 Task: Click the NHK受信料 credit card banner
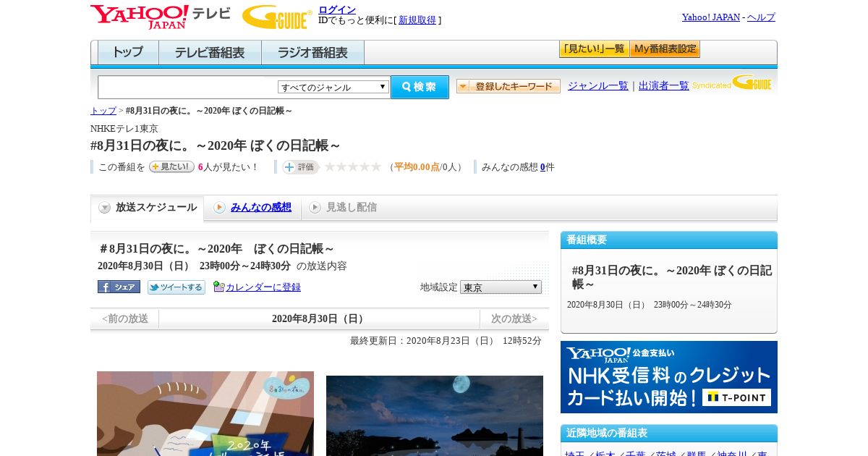(x=669, y=377)
